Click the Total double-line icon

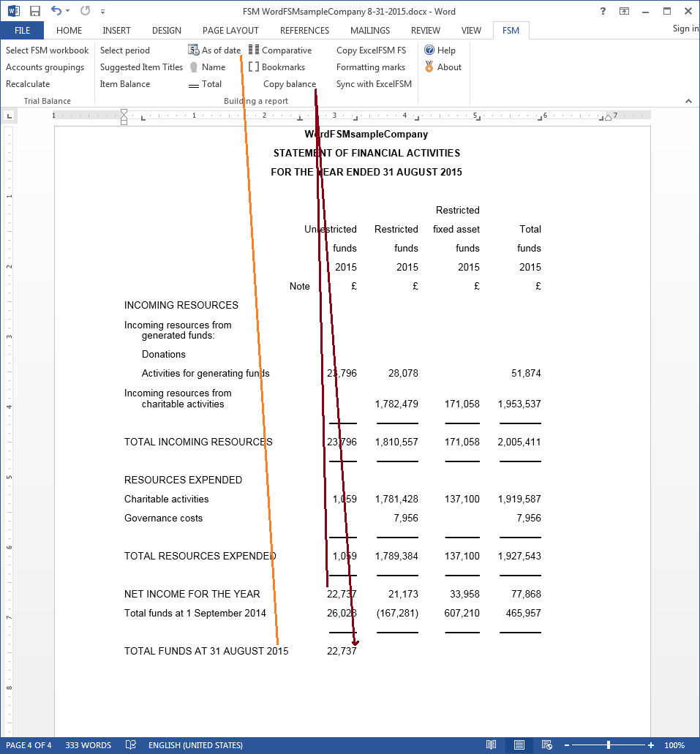coord(193,86)
